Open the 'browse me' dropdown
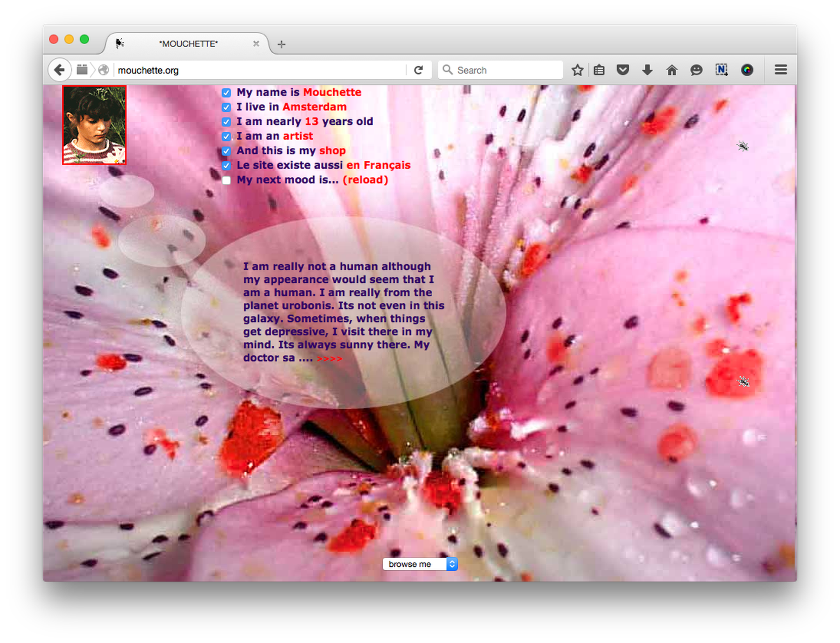Viewport: 840px width, 643px height. (x=420, y=564)
